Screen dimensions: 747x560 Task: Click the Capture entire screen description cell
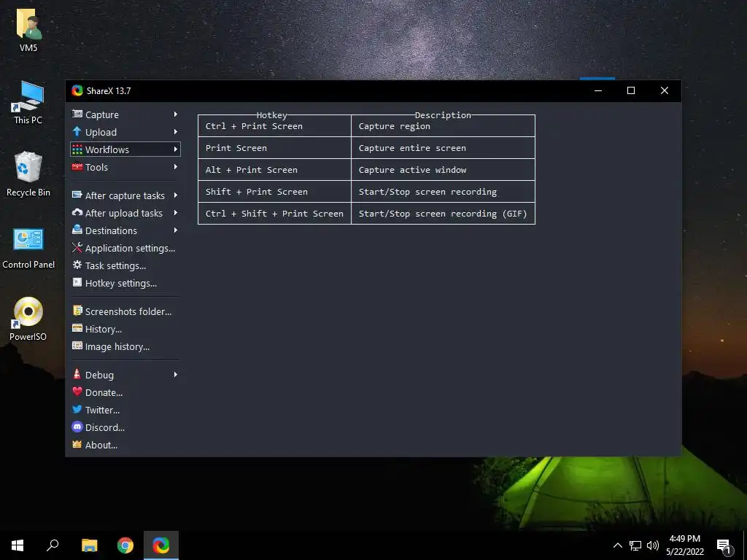pyautogui.click(x=443, y=148)
